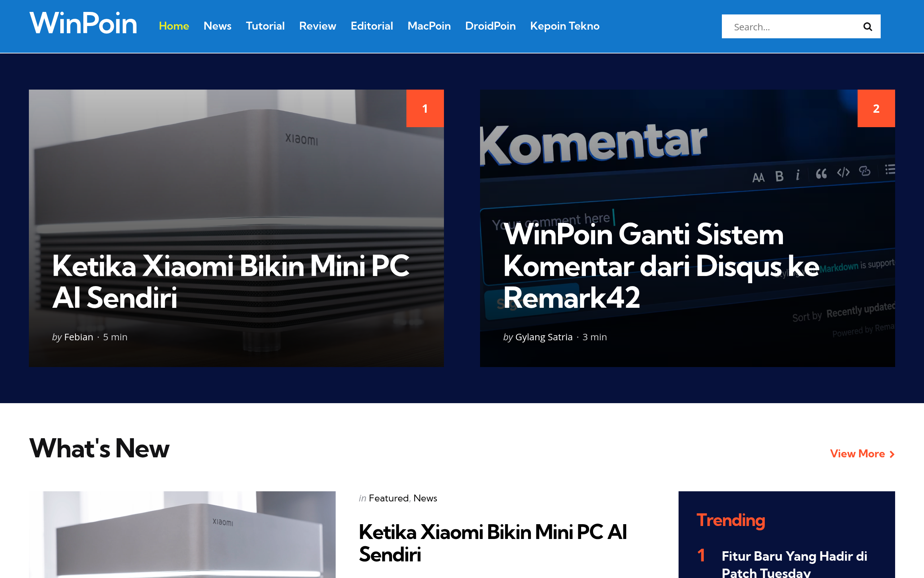Go to Kepoin Tekno
Viewport: 924px width, 578px height.
click(565, 26)
